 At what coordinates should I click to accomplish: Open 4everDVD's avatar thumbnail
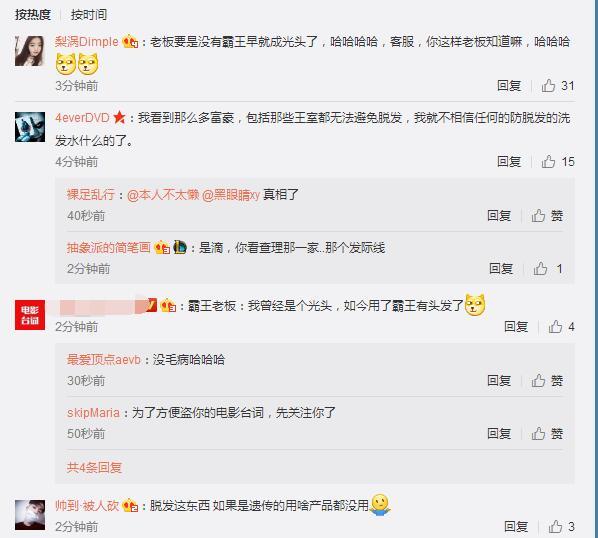coord(30,127)
